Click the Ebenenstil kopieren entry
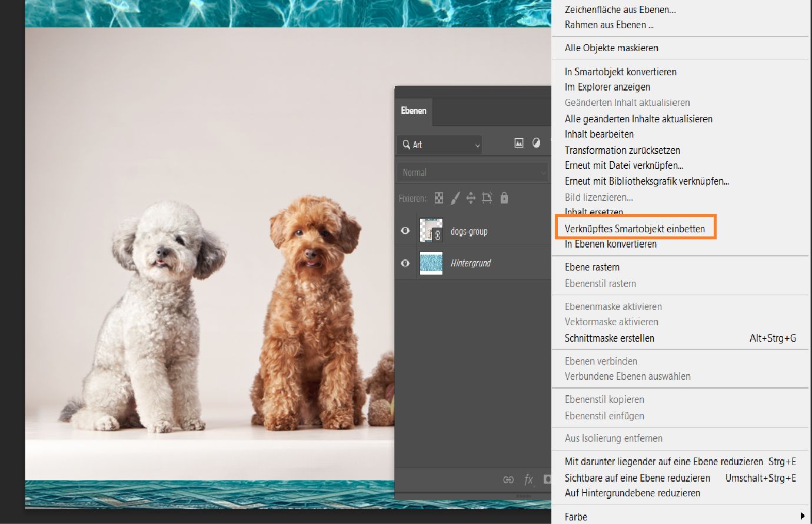The height and width of the screenshot is (524, 812). (x=604, y=399)
